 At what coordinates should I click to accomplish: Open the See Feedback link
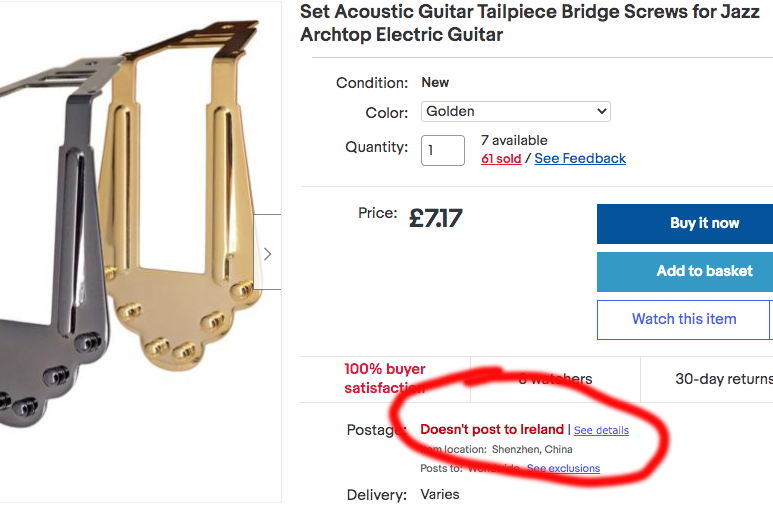(x=580, y=159)
